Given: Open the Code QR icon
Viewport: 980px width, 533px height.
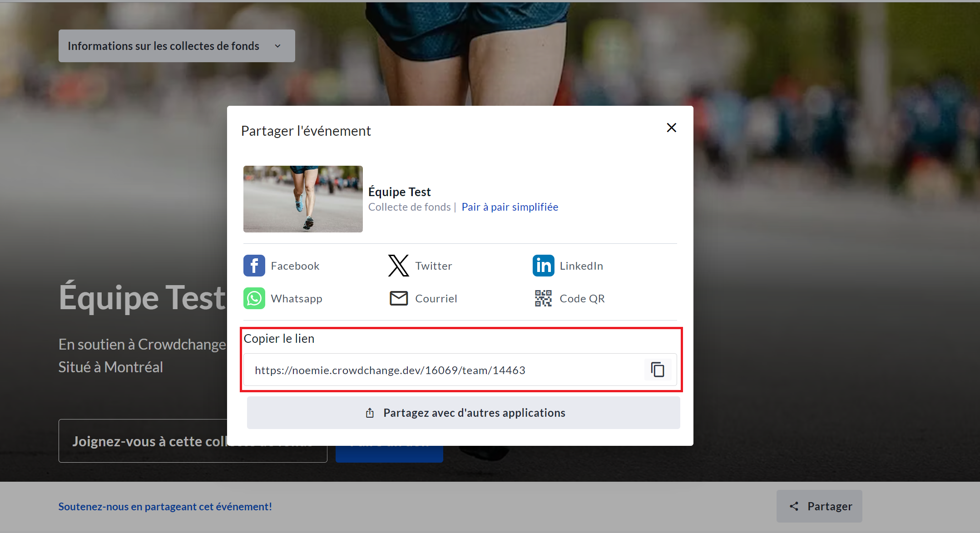Looking at the screenshot, I should (543, 298).
